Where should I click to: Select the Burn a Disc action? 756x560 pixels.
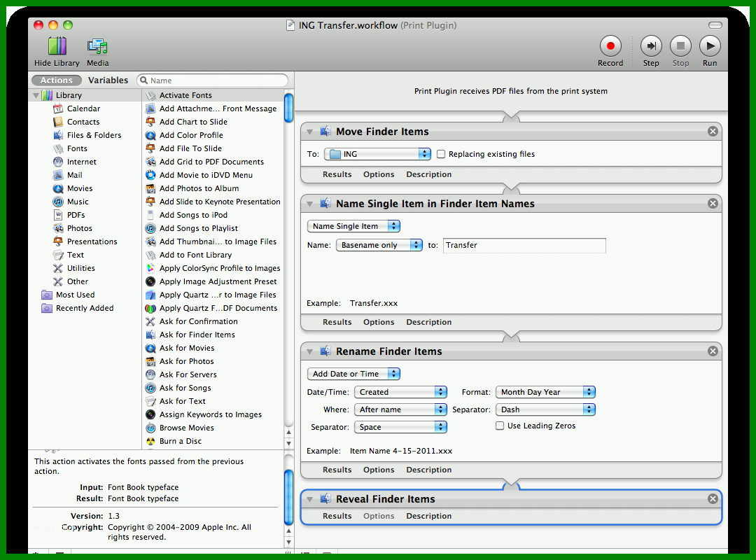pos(213,441)
